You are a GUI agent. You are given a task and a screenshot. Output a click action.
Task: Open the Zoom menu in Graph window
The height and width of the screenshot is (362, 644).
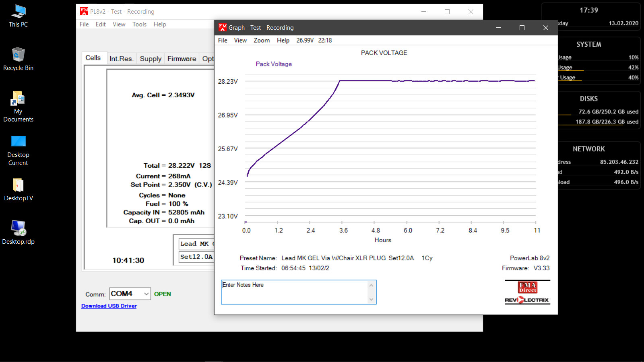tap(262, 40)
